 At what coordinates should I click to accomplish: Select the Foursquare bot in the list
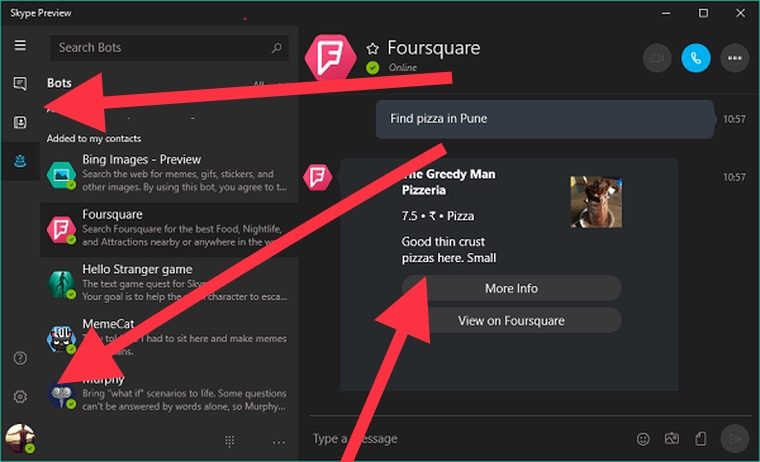(x=169, y=229)
